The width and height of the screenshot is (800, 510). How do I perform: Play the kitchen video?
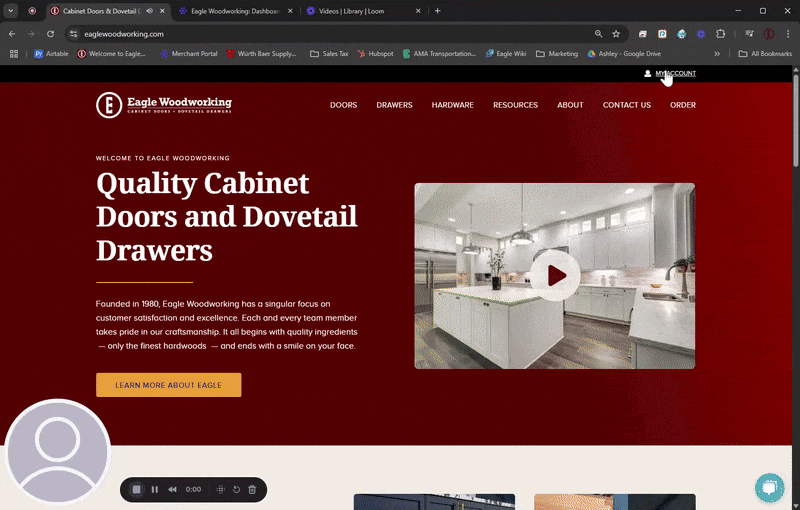[x=555, y=276]
